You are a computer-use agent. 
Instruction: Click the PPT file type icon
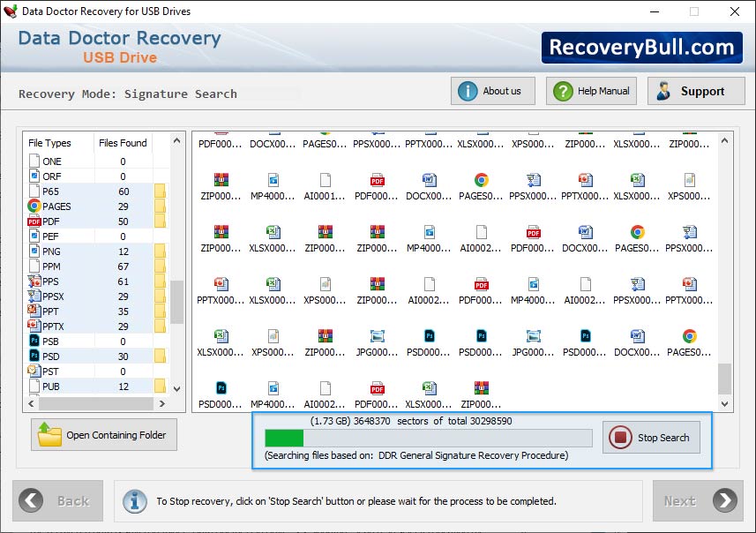tap(34, 312)
